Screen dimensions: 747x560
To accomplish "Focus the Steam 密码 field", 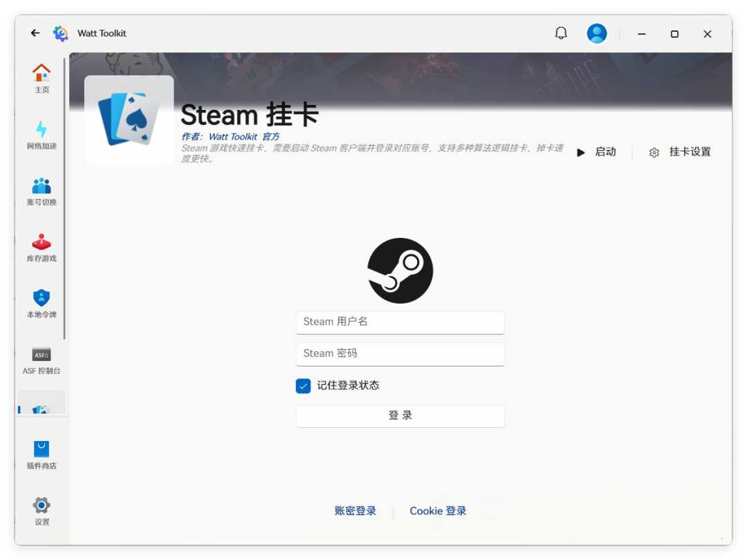I will click(400, 354).
